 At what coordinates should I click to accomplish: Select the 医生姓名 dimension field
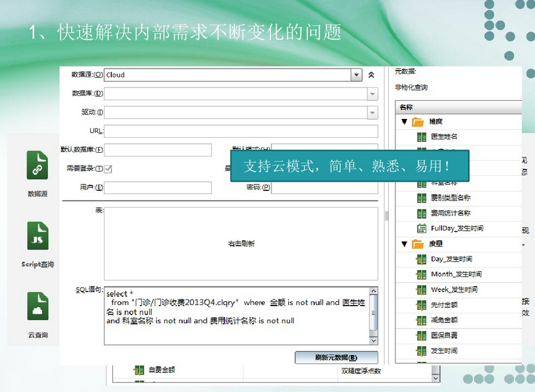point(444,137)
